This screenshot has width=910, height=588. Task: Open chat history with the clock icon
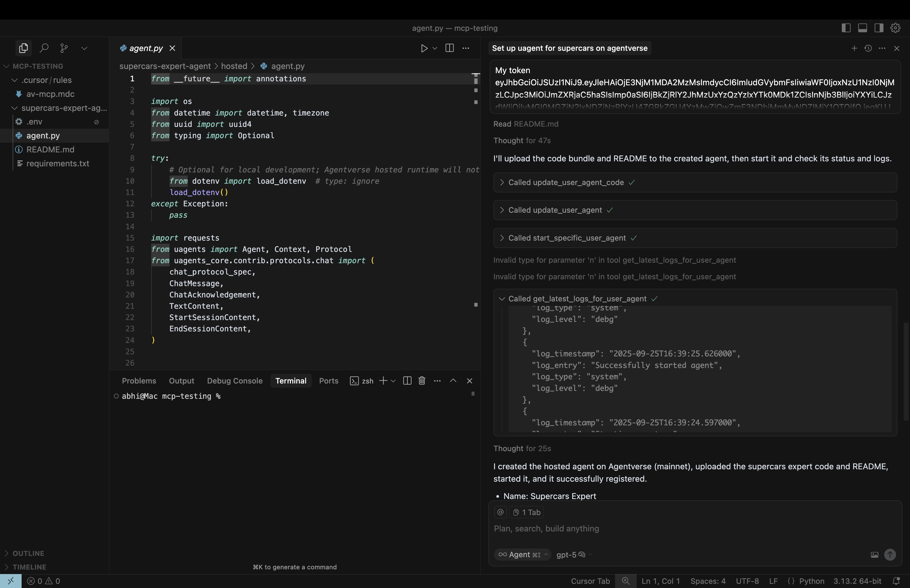click(868, 48)
